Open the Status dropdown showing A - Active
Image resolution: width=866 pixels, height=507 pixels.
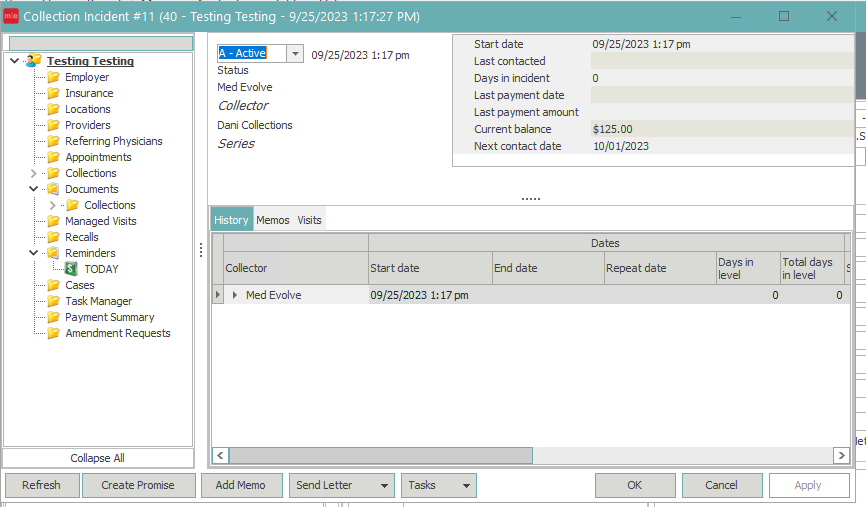pos(295,54)
